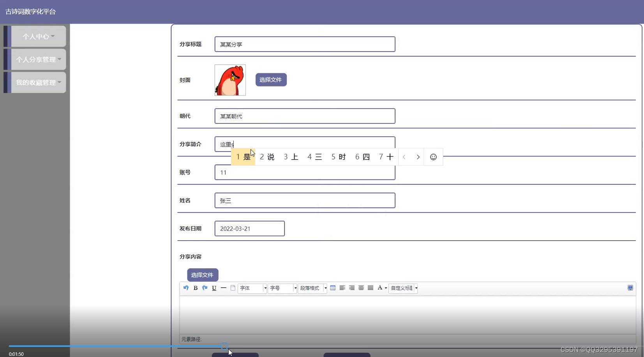Expand the 个人中心 sidebar menu

38,36
